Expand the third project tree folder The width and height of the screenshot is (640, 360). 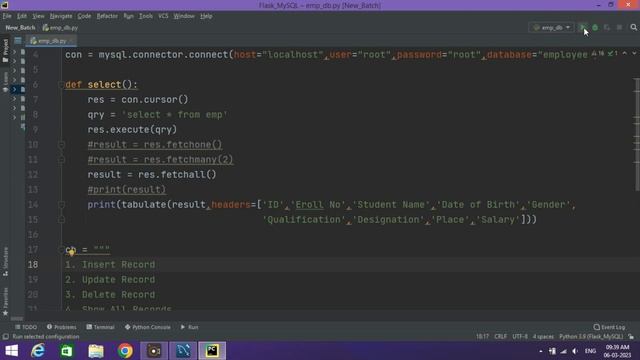pos(14,71)
